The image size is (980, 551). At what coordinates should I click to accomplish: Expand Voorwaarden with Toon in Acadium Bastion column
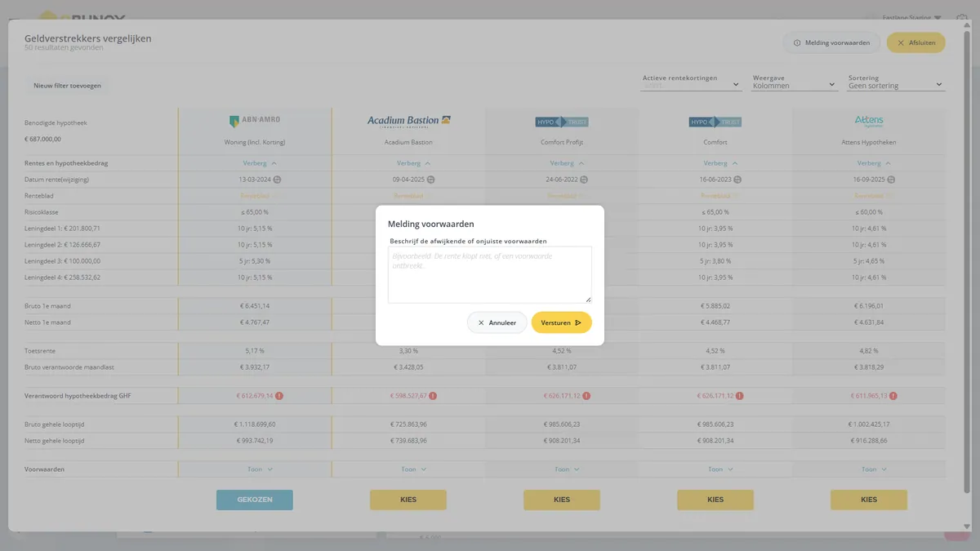tap(413, 469)
